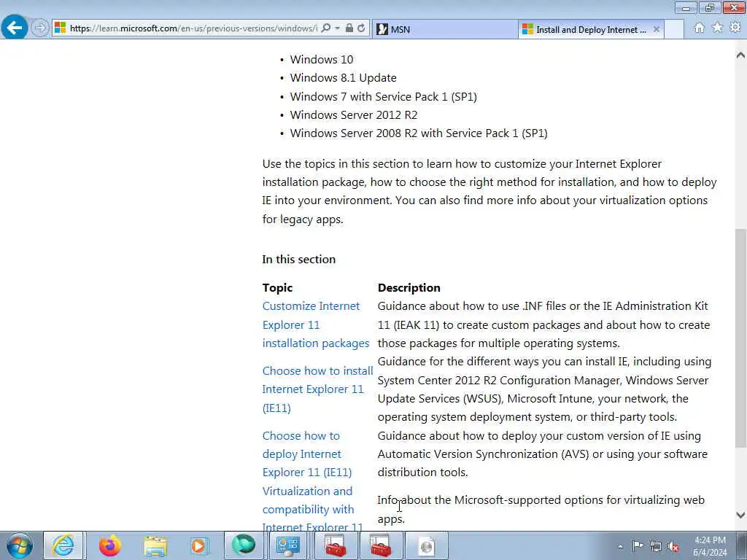
Task: Click the muted volume tray icon
Action: tap(673, 546)
